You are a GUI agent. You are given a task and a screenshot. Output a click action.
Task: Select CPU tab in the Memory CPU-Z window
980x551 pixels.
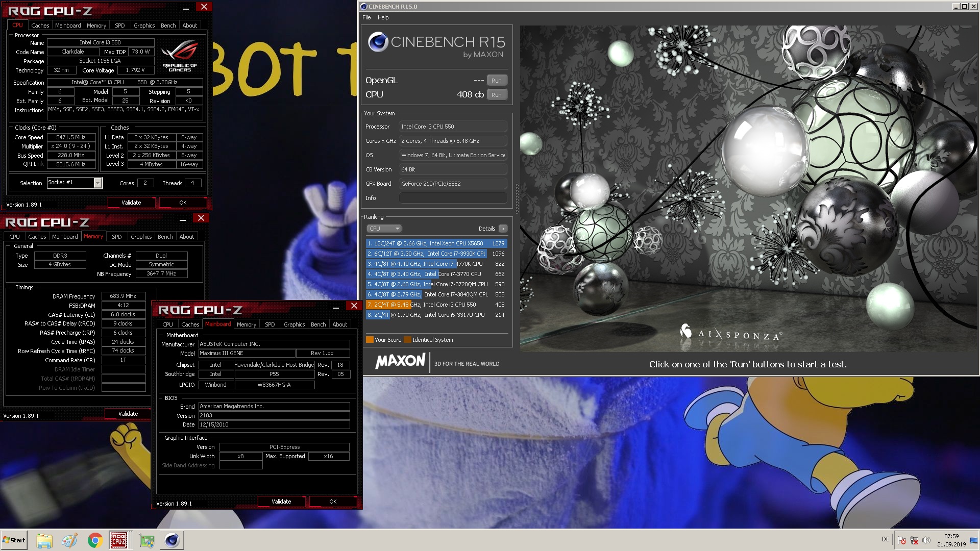click(x=14, y=237)
